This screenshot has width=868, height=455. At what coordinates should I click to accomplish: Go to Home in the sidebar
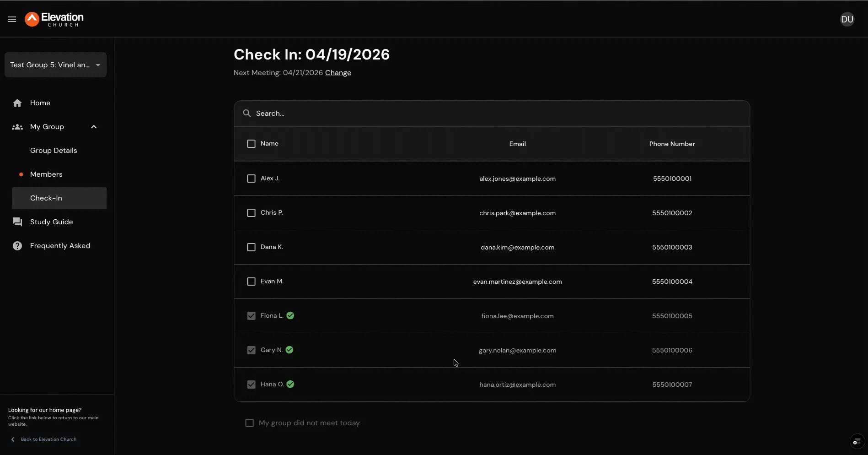coord(40,103)
